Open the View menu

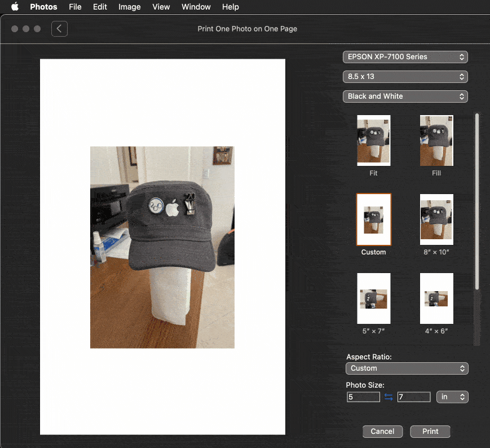click(161, 7)
